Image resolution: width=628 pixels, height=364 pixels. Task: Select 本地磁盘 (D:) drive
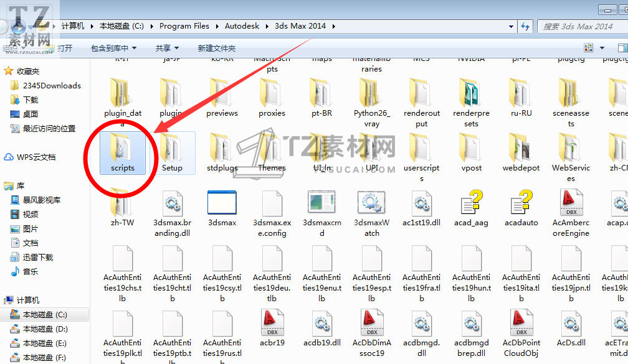click(39, 329)
